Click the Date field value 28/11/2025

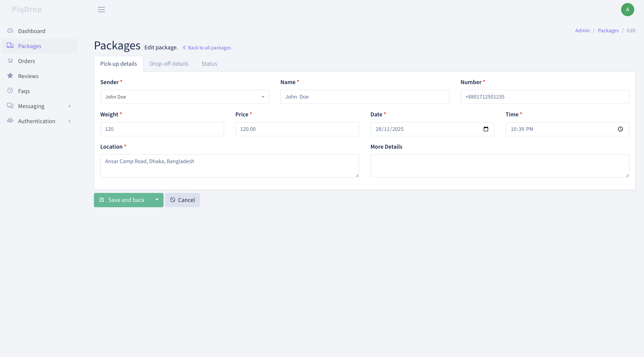[389, 129]
